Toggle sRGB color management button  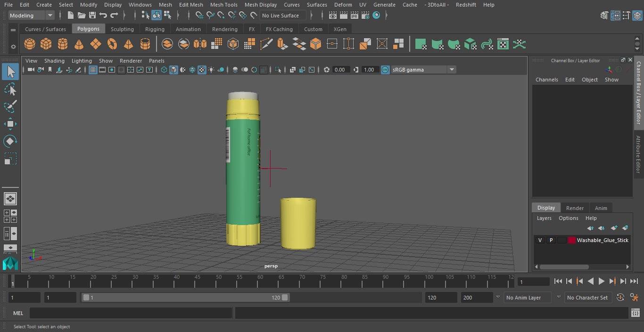[385, 70]
